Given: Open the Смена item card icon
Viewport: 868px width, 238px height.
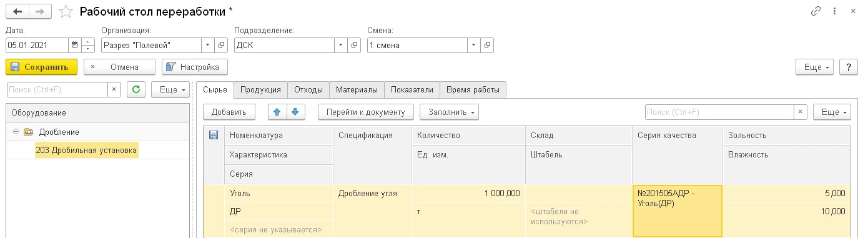Looking at the screenshot, I should [x=488, y=45].
